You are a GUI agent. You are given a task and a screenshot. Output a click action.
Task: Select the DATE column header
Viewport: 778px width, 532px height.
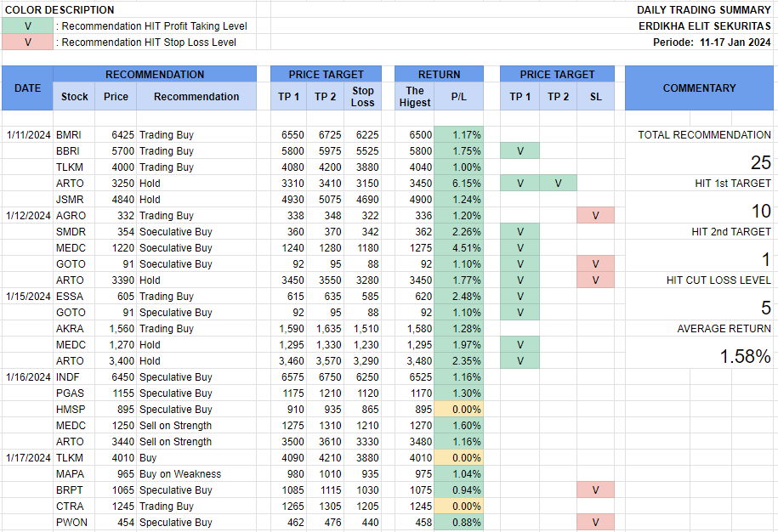(x=27, y=88)
